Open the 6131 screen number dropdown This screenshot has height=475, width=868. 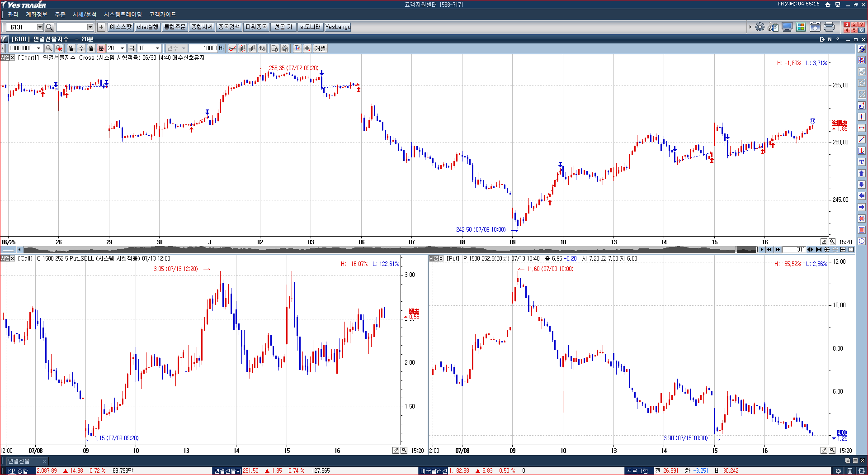click(40, 27)
